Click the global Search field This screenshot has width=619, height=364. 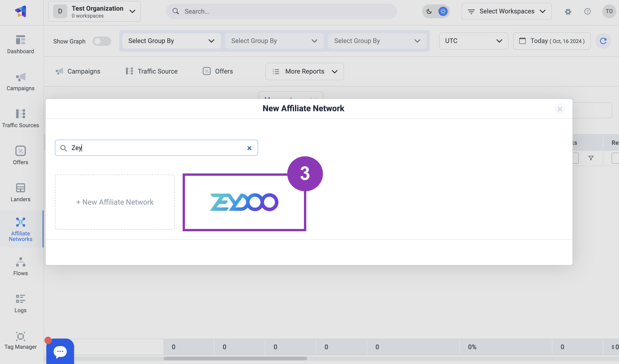pos(281,11)
